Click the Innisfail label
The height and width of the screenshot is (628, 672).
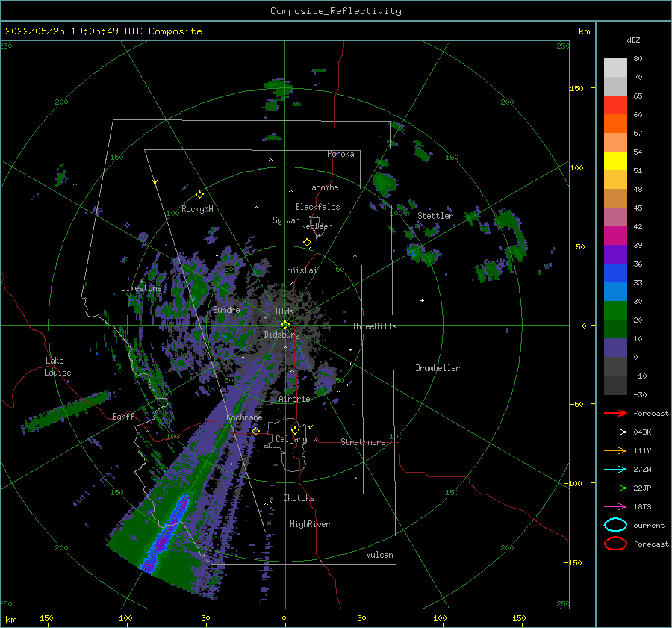pos(302,270)
